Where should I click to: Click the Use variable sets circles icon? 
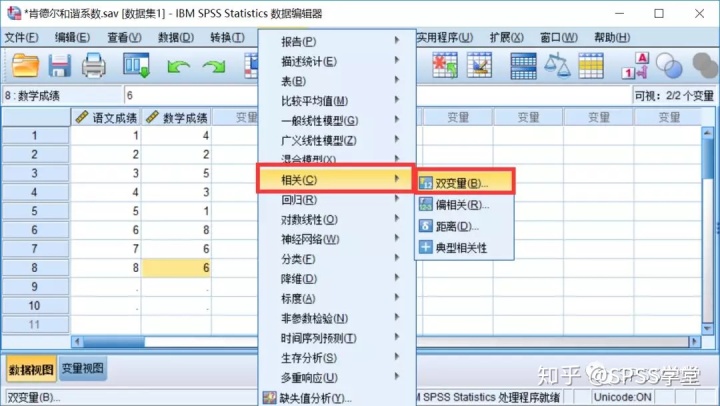(x=669, y=66)
